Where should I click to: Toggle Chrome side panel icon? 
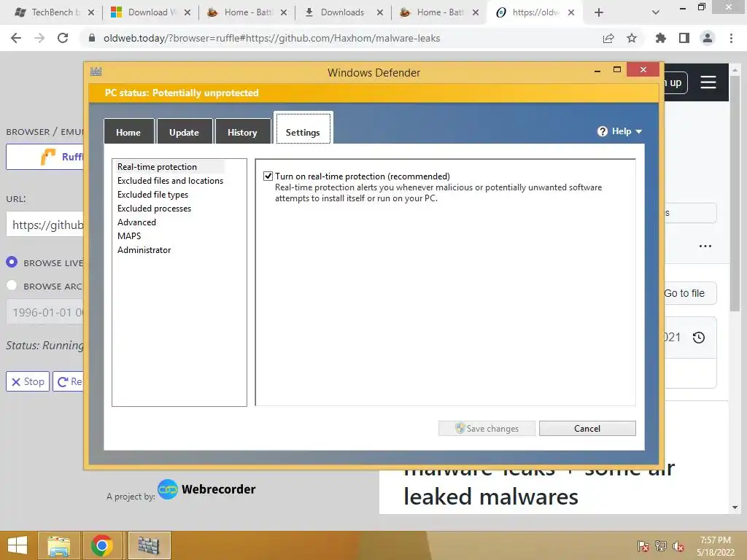[x=684, y=38]
